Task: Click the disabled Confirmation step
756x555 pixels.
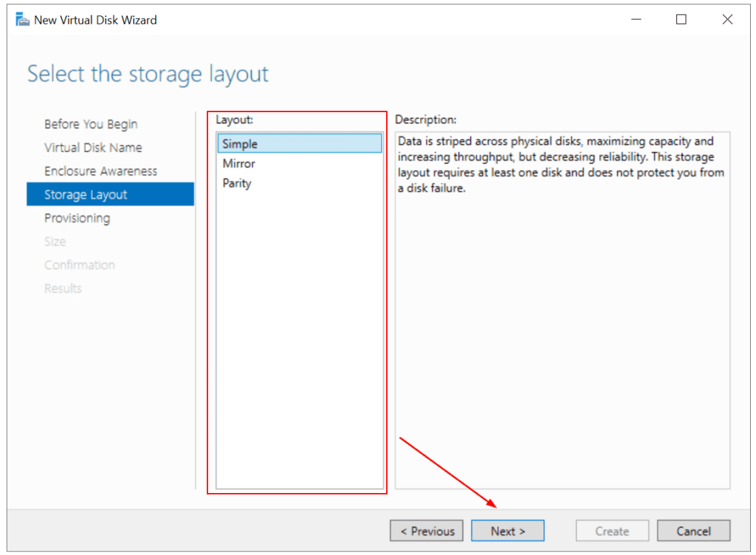Action: (79, 265)
